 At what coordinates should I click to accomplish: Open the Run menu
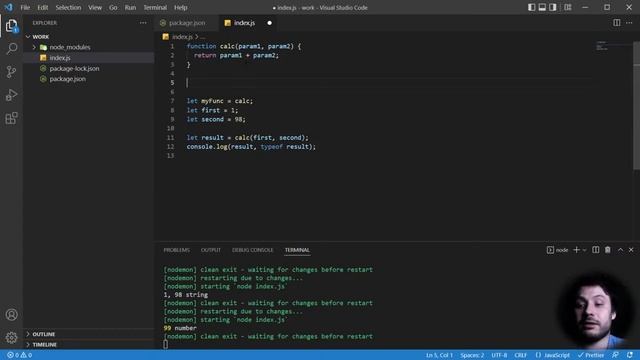click(130, 7)
